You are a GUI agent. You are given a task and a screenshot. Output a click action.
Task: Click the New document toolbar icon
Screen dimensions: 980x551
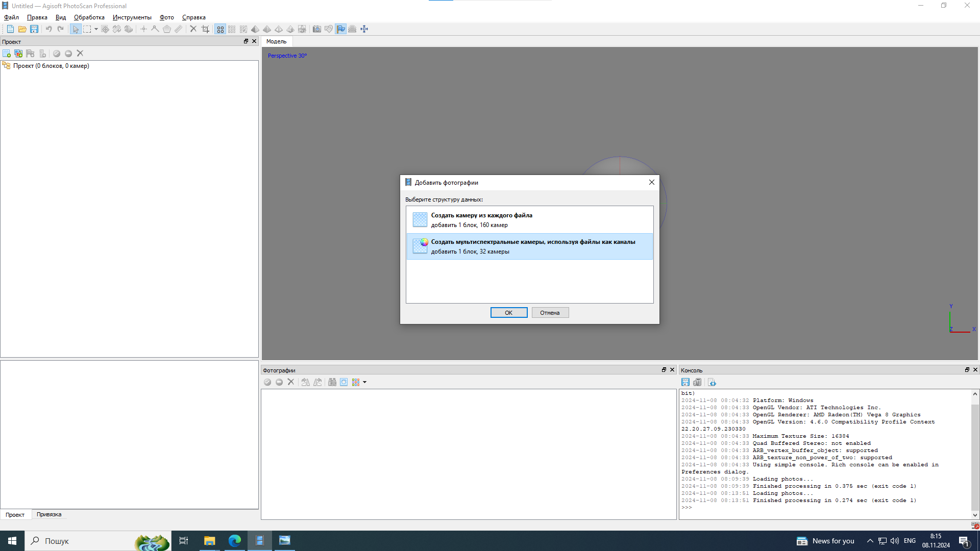[10, 29]
